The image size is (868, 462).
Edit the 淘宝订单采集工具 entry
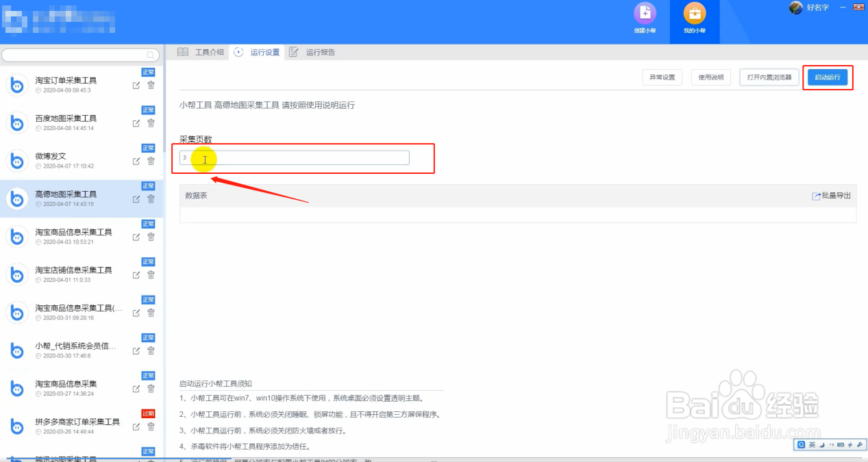(x=136, y=85)
